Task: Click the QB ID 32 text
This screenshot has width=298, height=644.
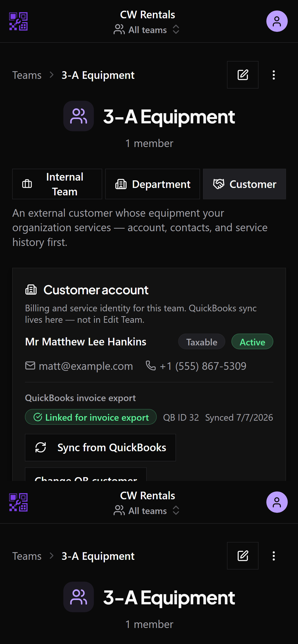Action: click(x=181, y=418)
